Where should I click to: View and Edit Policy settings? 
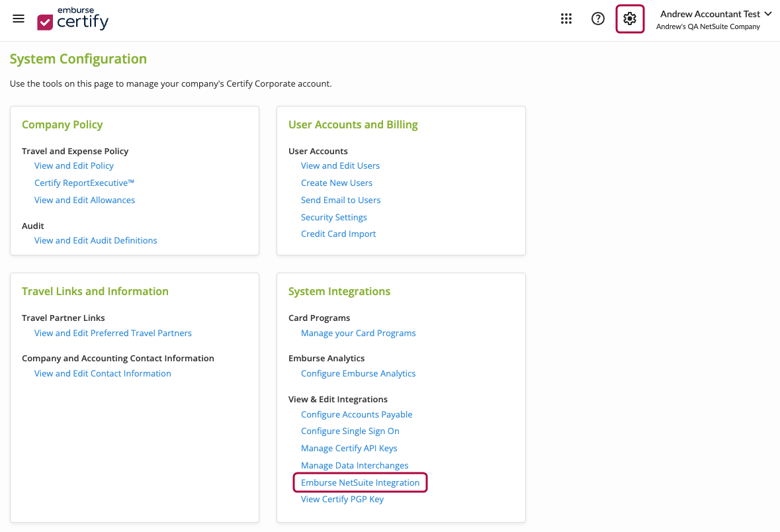pyautogui.click(x=73, y=165)
